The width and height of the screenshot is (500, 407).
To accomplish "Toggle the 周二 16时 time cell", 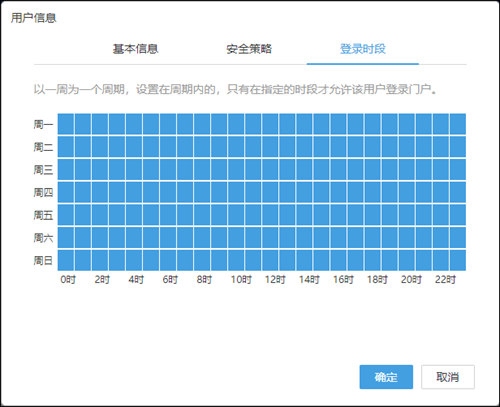I will click(338, 147).
